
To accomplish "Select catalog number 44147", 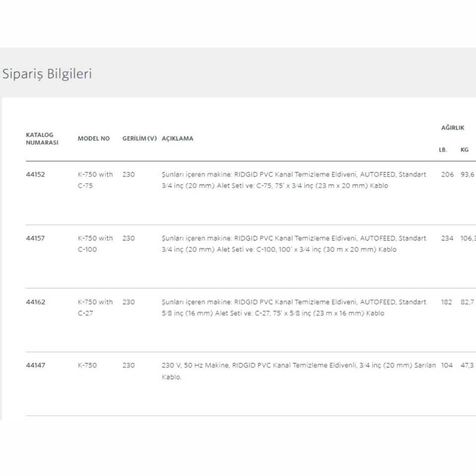I will tap(35, 365).
